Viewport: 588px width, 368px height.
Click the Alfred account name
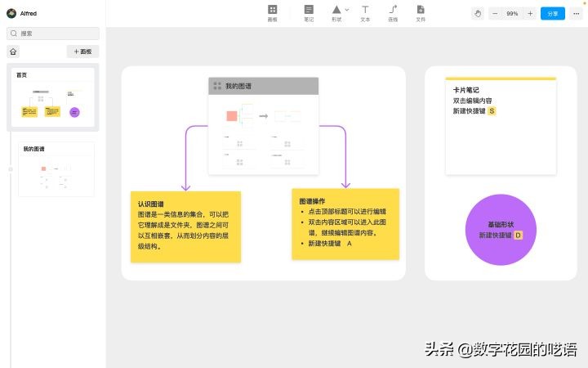point(29,13)
